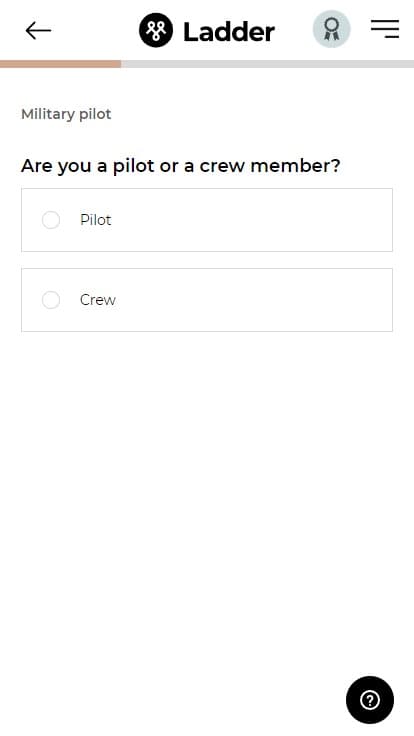Go back using the left arrow

point(38,31)
